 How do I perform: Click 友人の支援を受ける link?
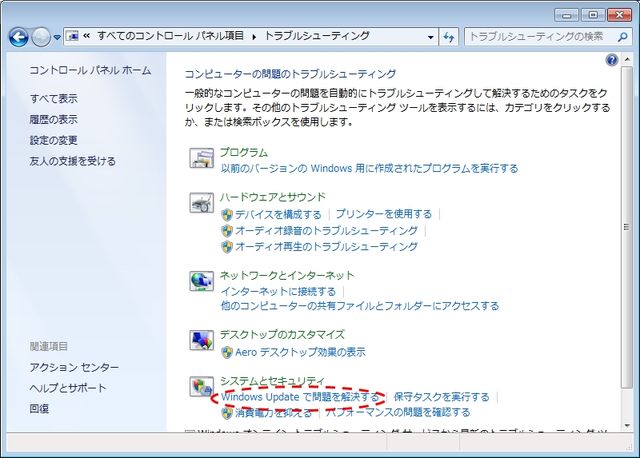click(x=73, y=161)
